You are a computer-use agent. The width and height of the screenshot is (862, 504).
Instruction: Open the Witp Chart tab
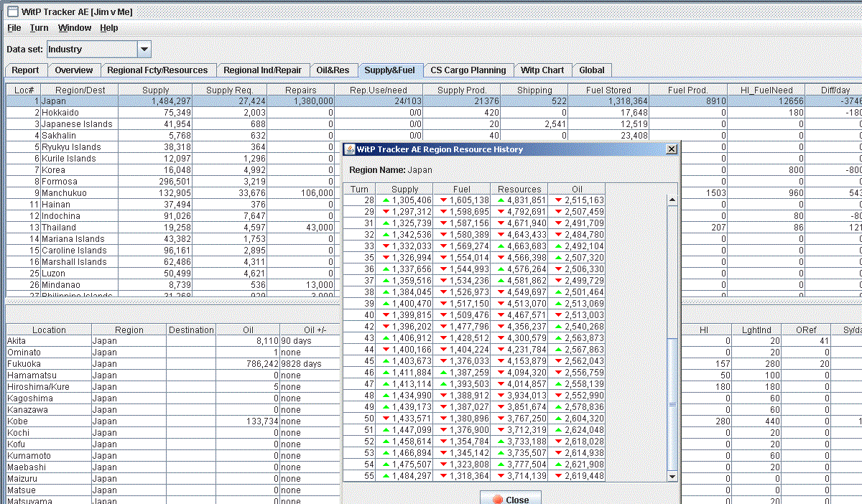pos(542,70)
